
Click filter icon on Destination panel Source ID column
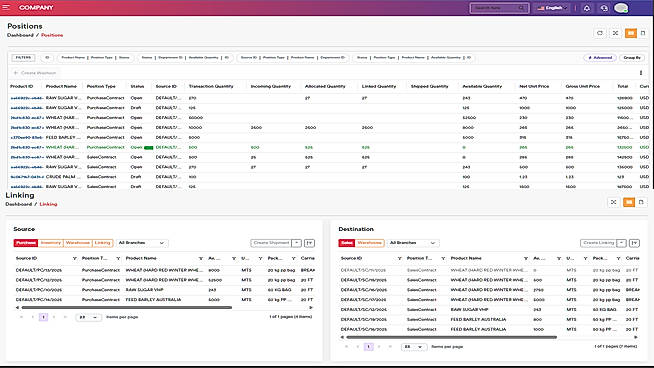pos(400,258)
